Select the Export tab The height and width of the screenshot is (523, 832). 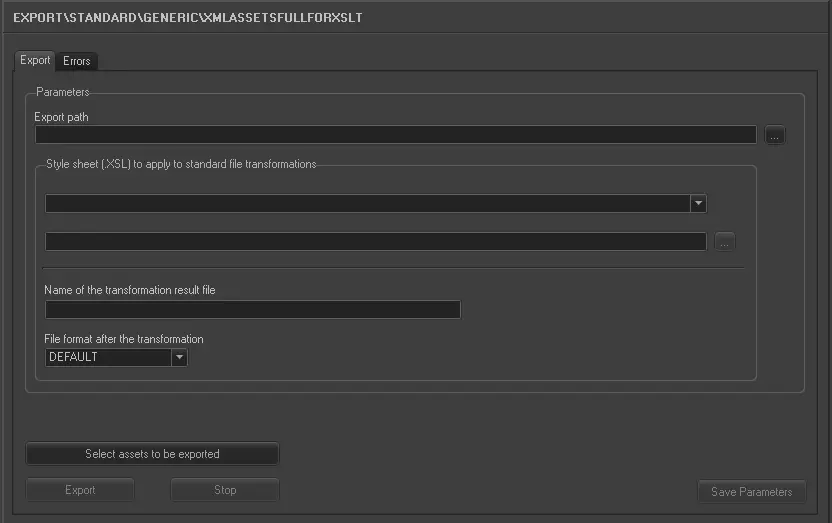[35, 60]
